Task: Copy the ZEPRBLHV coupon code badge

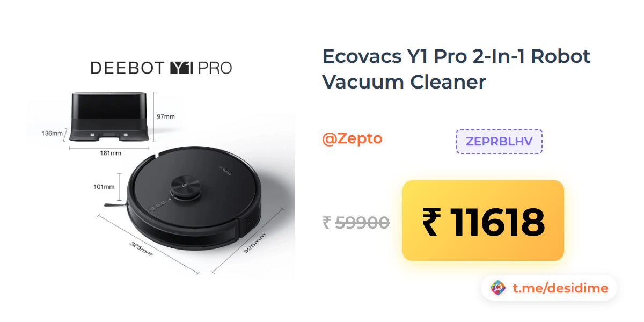Action: pos(499,141)
